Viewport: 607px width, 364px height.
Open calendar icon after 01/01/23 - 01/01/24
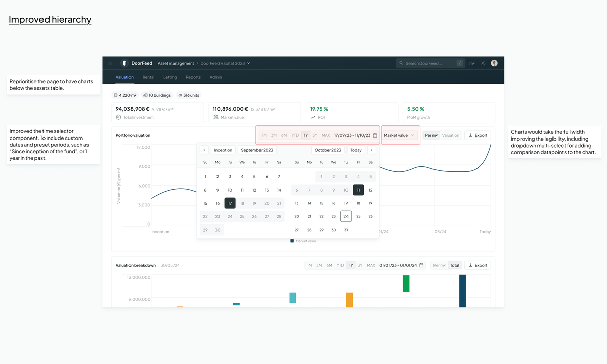tap(421, 265)
